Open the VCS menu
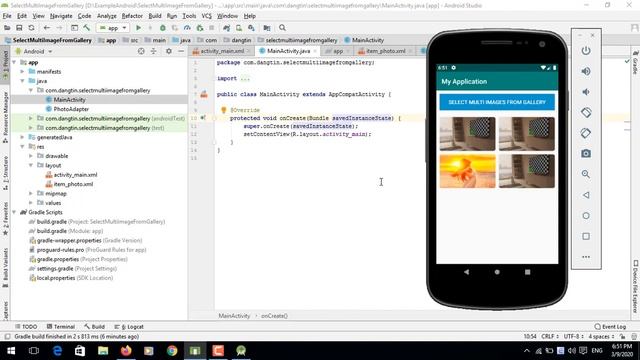This screenshot has width=640, height=360. pos(207,16)
